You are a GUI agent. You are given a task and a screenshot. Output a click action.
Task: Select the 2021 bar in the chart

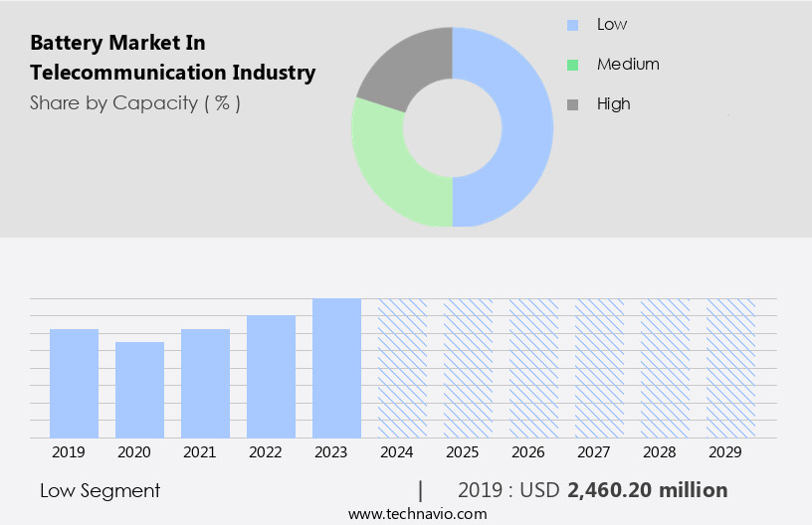click(205, 383)
